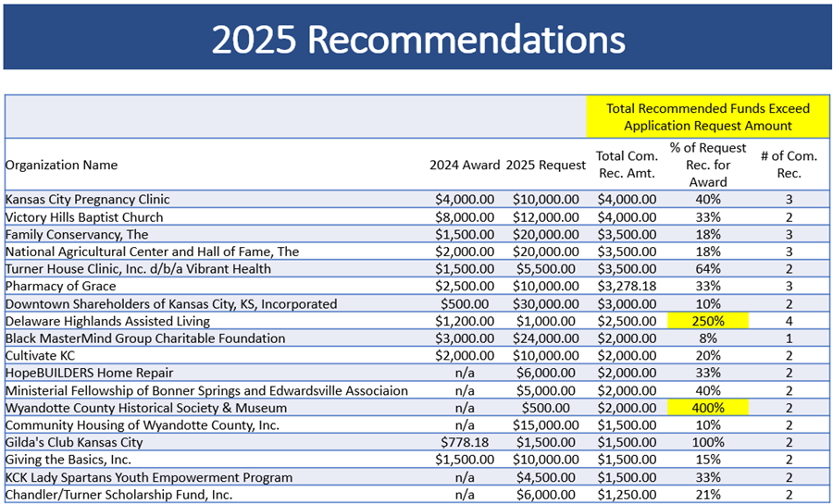
Task: Select "KCK Lady Spartans Youth Empowerment Program"
Action: point(149,477)
